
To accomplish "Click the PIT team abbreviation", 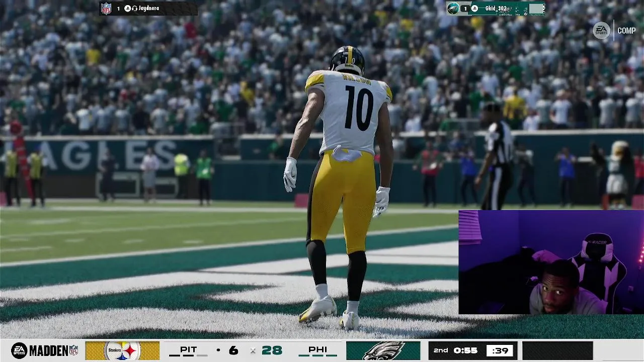I will click(188, 349).
